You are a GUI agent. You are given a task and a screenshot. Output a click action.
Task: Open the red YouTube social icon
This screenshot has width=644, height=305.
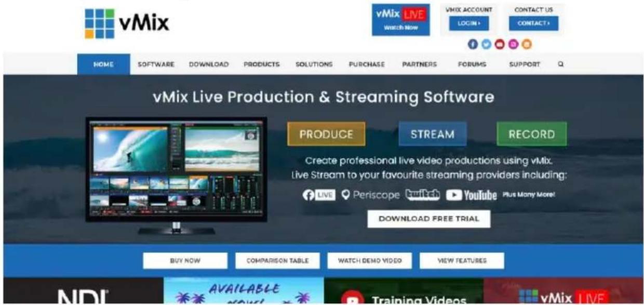[x=500, y=45]
